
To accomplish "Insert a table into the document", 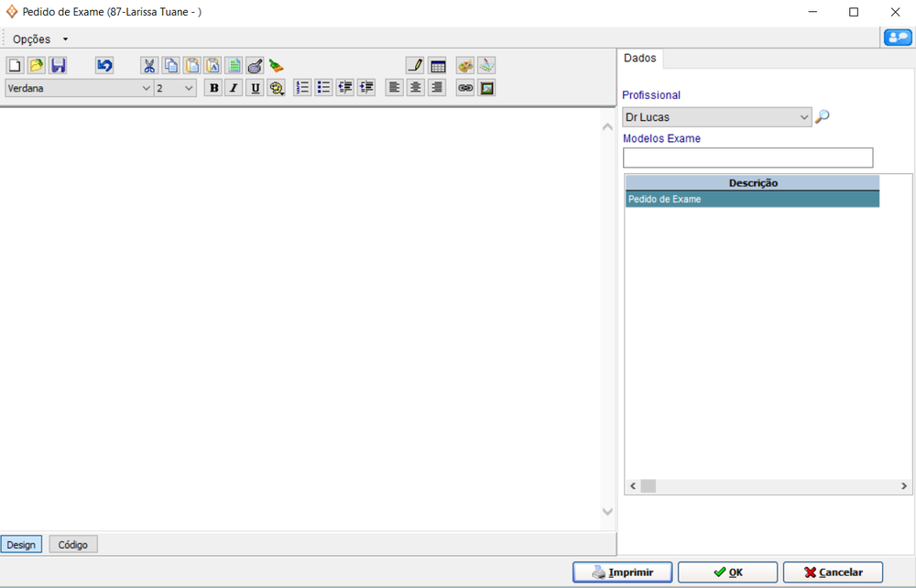I will pos(438,66).
